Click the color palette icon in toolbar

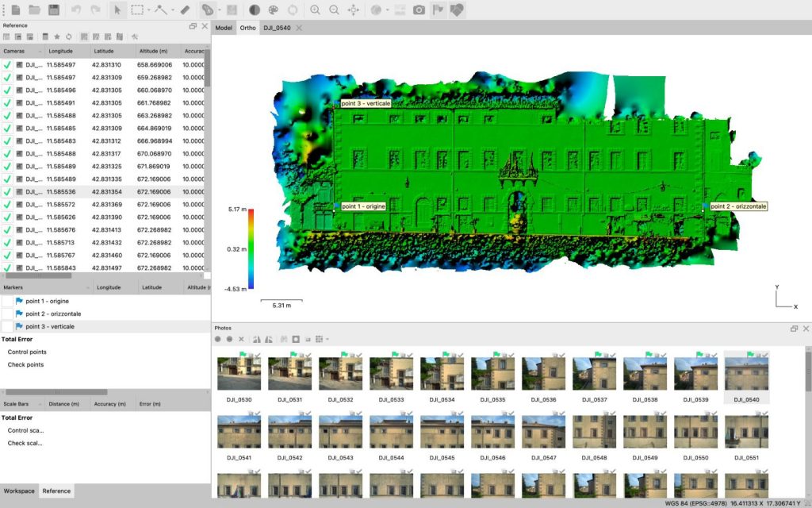pyautogui.click(x=274, y=10)
